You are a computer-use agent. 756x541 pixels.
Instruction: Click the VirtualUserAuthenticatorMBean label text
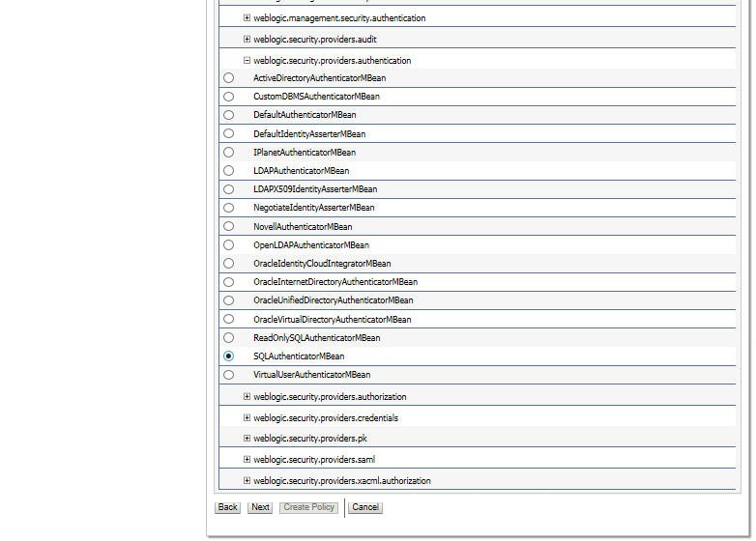[x=312, y=375]
